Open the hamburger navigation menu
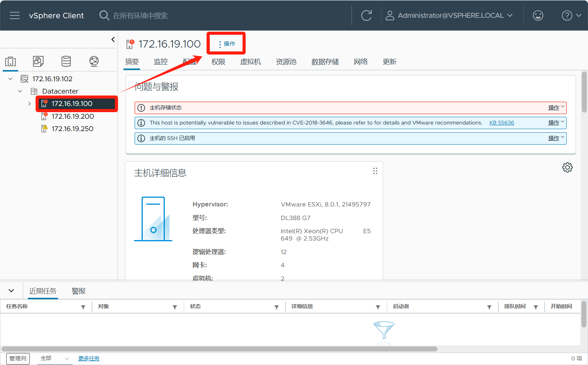588x365 pixels. point(15,15)
